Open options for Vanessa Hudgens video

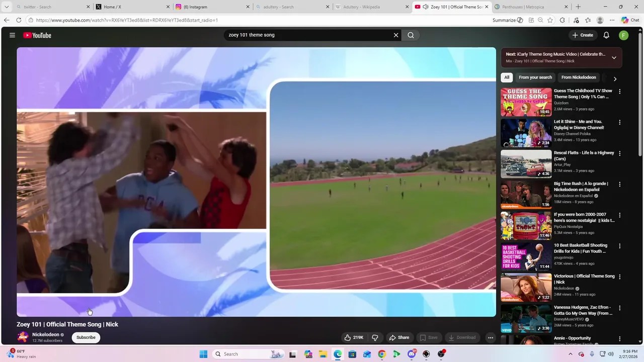tap(620, 308)
